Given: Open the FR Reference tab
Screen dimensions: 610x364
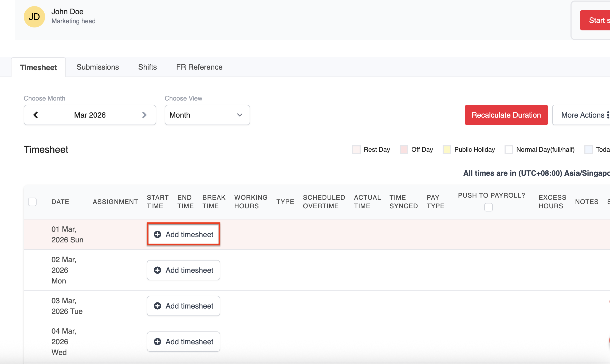Looking at the screenshot, I should tap(199, 67).
